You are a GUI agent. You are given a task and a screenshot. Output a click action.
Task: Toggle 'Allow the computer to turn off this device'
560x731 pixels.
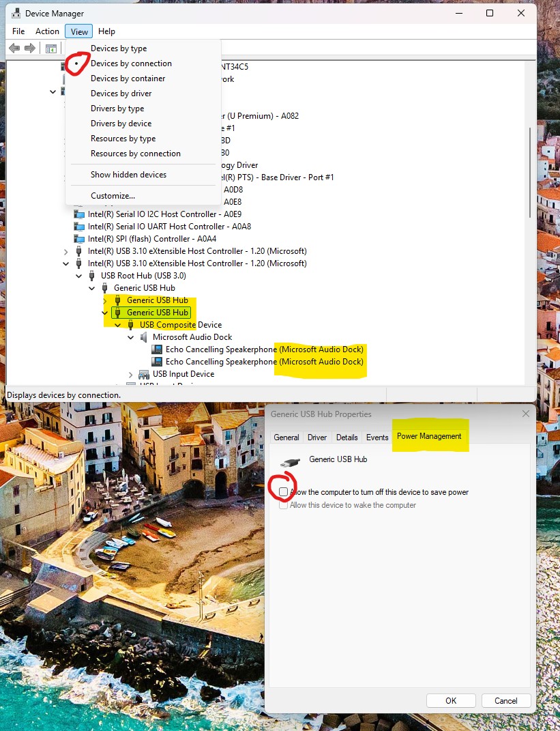point(283,492)
